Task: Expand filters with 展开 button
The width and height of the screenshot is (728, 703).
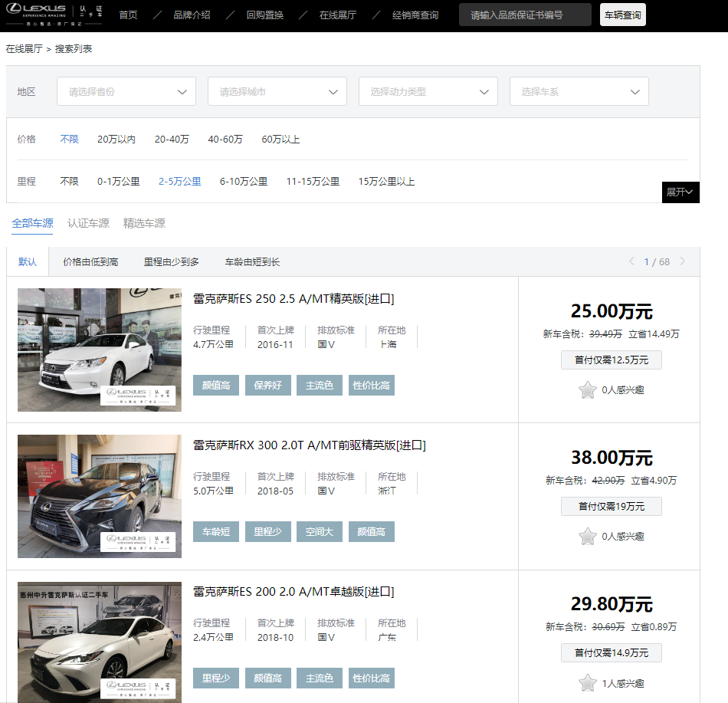Action: click(x=680, y=192)
